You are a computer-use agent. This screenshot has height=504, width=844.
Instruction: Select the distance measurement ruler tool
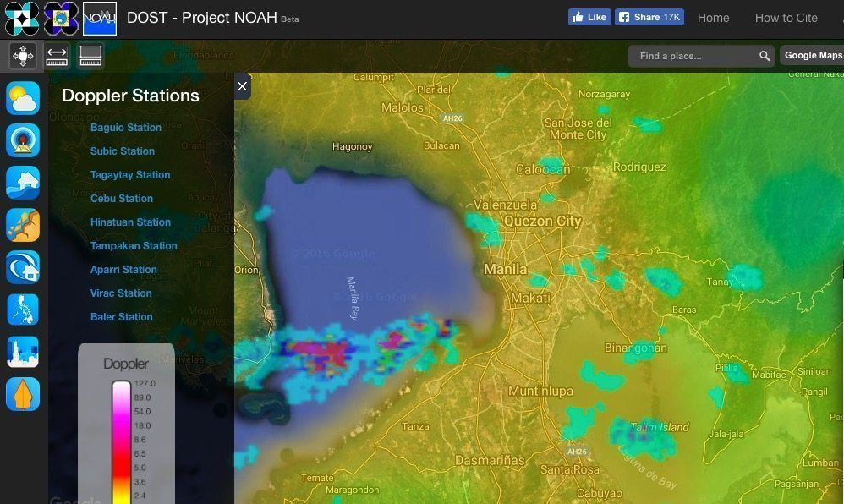pyautogui.click(x=57, y=56)
